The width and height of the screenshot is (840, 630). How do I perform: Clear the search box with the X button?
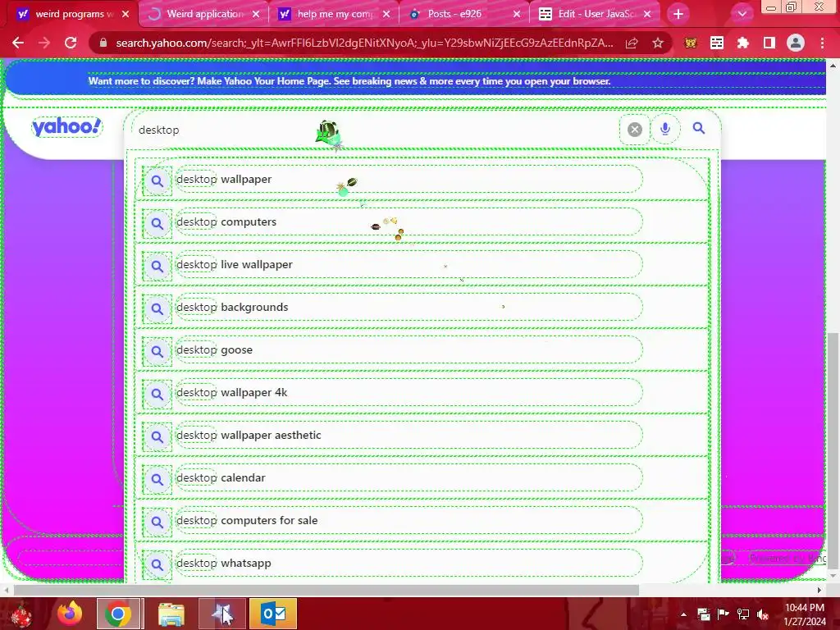[635, 129]
